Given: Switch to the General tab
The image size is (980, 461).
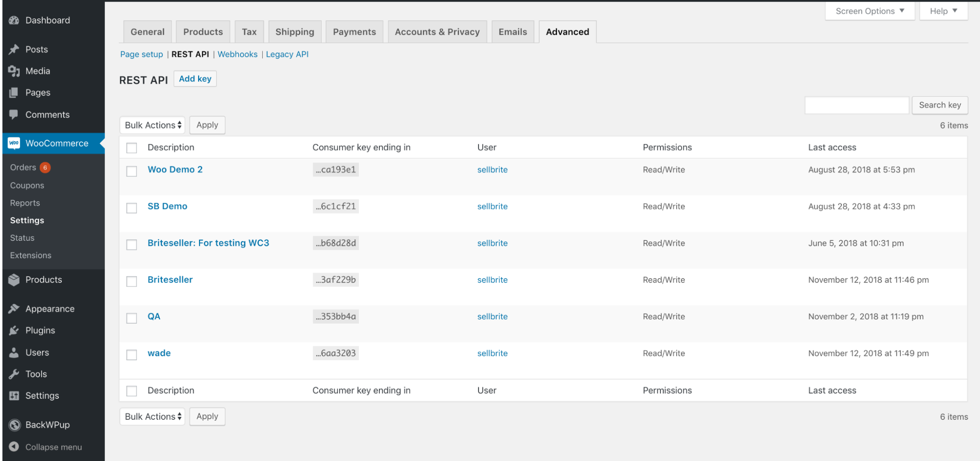Looking at the screenshot, I should point(148,32).
